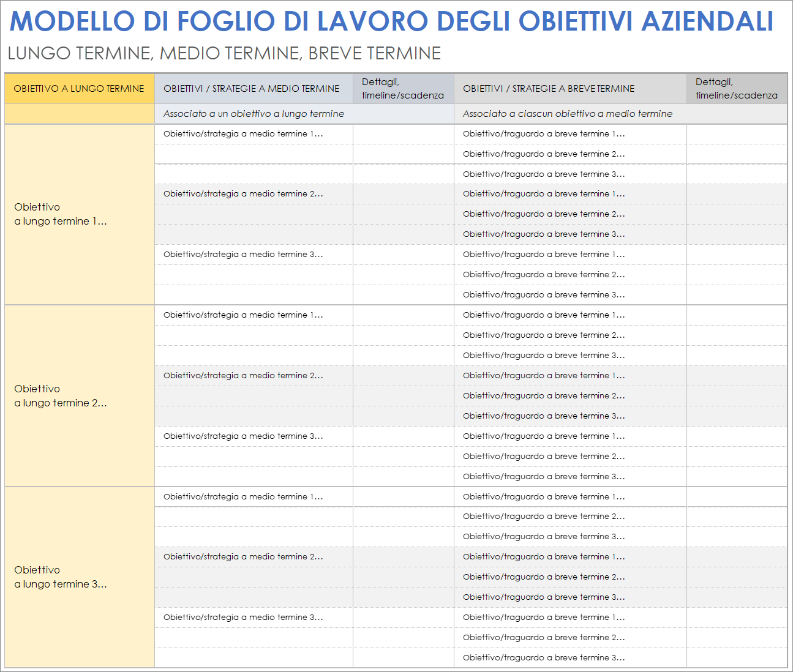
Task: Select 'Associato a ciascun obiettivo a medio termine' cell
Action: pyautogui.click(x=620, y=114)
